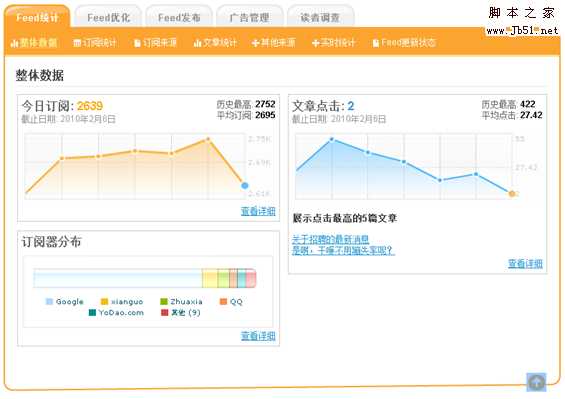Viewport: 565px width, 399px height.
Task: Click the back-to-top arrow icon
Action: pyautogui.click(x=536, y=382)
